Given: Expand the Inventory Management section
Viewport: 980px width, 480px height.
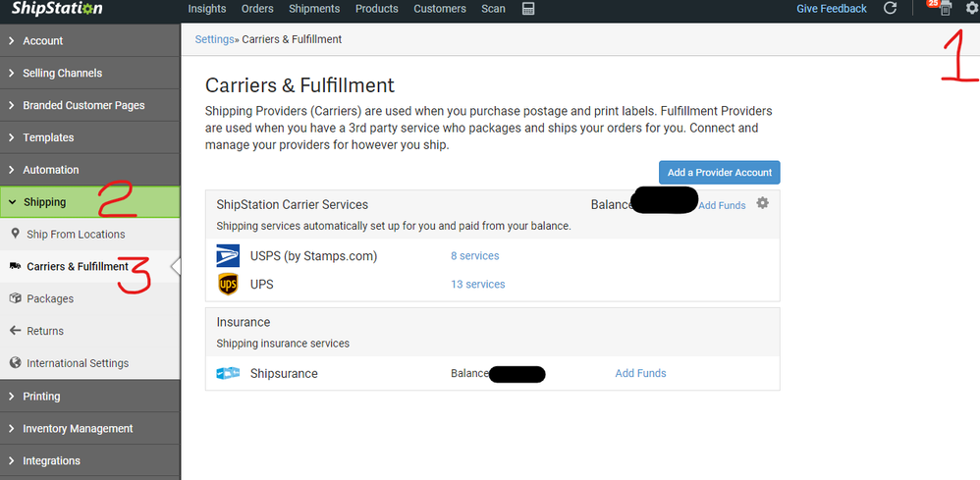Looking at the screenshot, I should coord(78,429).
